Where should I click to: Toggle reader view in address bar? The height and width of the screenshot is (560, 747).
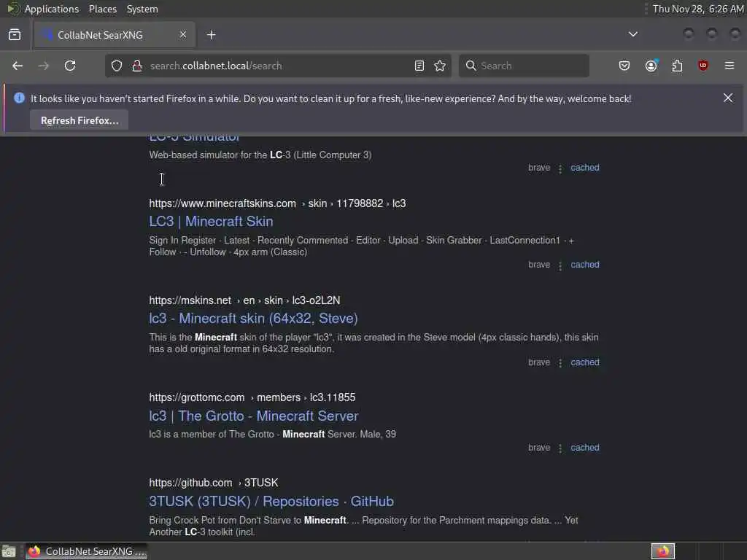coord(419,66)
